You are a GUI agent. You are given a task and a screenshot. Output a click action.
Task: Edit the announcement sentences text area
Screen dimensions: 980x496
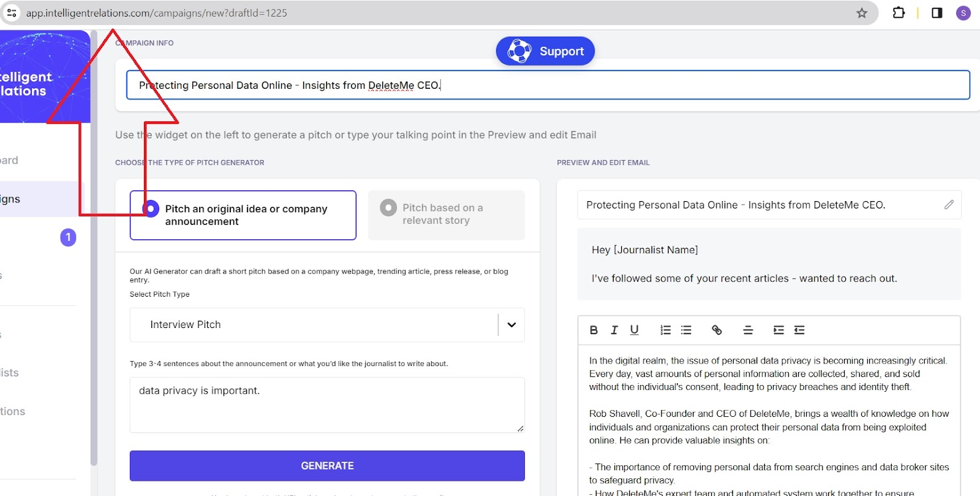327,405
